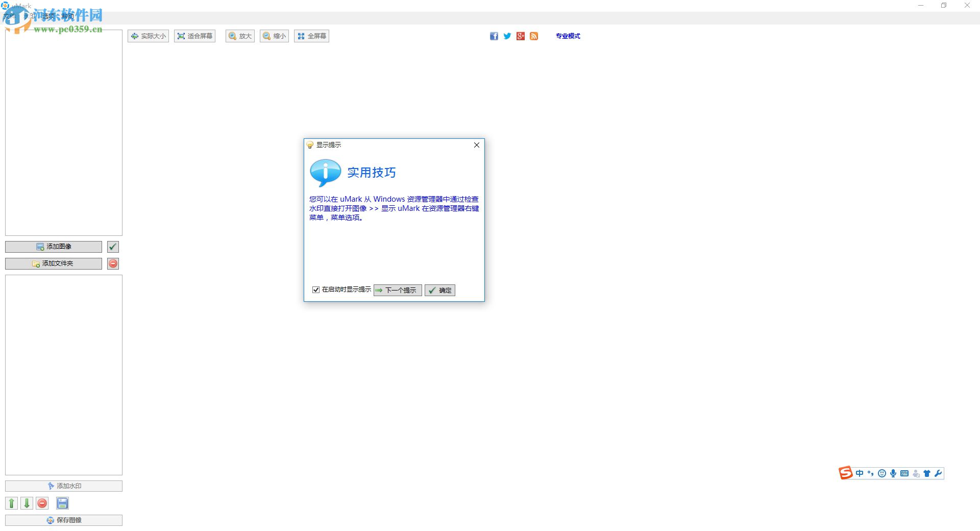Image resolution: width=980 pixels, height=531 pixels.
Task: Enter fullscreen with the 全屏幕 icon
Action: pyautogui.click(x=311, y=36)
